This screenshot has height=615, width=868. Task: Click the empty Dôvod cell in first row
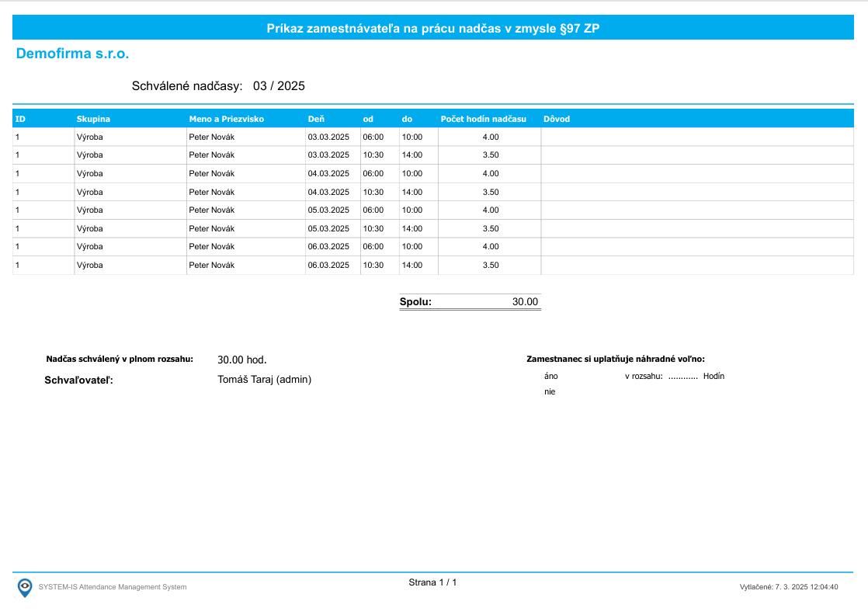coord(696,137)
